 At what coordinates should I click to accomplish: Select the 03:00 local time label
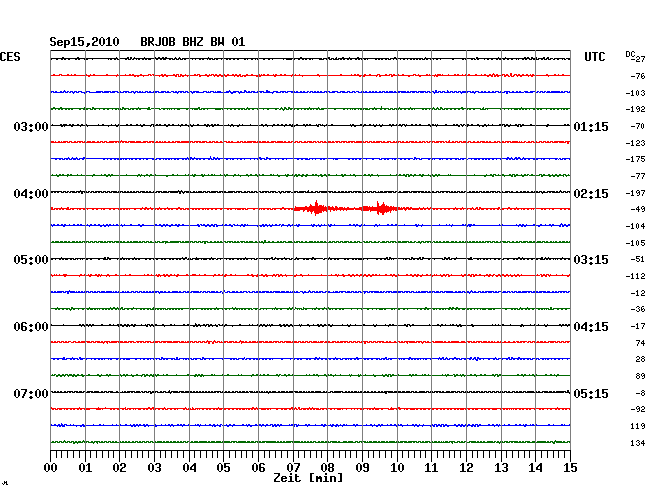31,126
